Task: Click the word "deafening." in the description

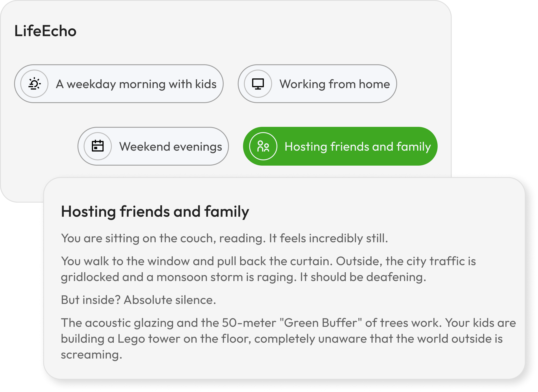Action: (x=396, y=277)
